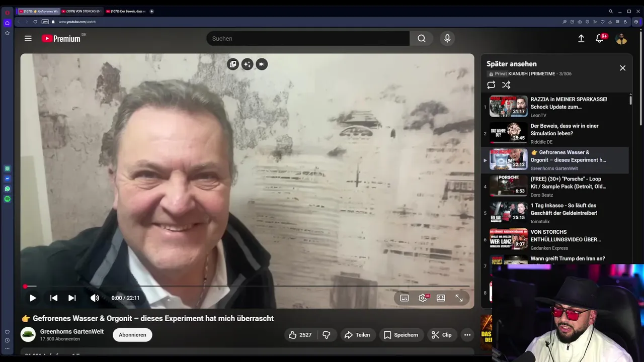Skip to previous video
The height and width of the screenshot is (362, 644).
(x=54, y=298)
